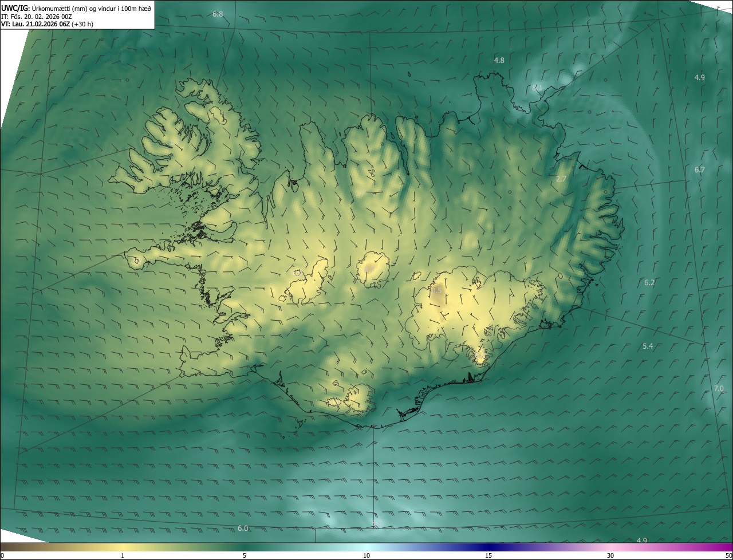This screenshot has width=733, height=560.
Task: Click the map value label "8.1"
Action: pyautogui.click(x=537, y=88)
